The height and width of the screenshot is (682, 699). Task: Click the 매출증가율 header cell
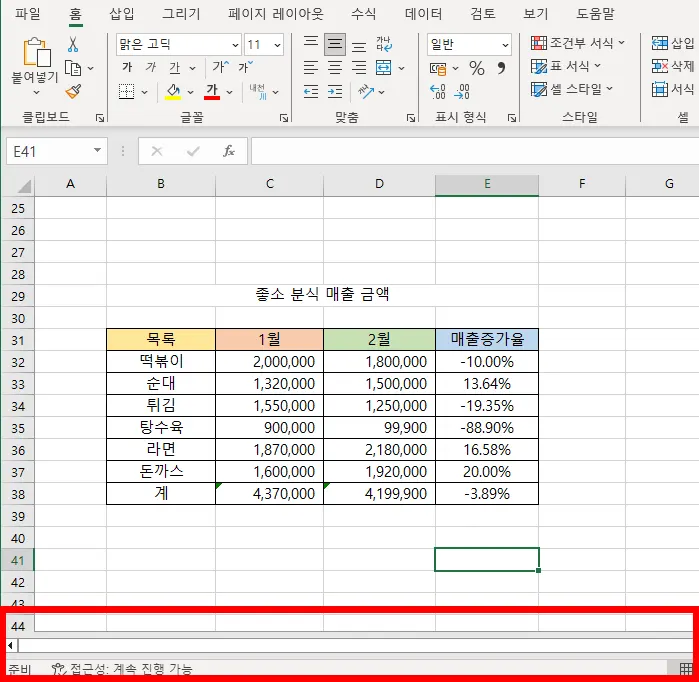point(487,340)
